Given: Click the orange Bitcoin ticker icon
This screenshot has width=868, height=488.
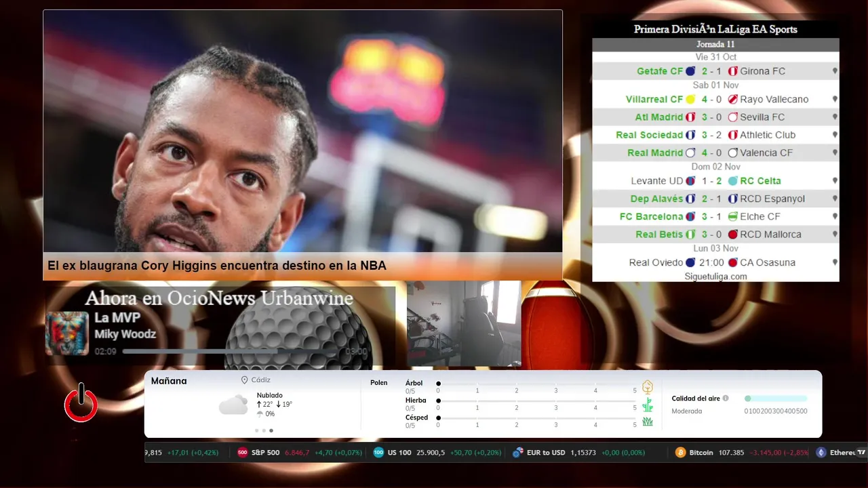Looking at the screenshot, I should [x=680, y=453].
